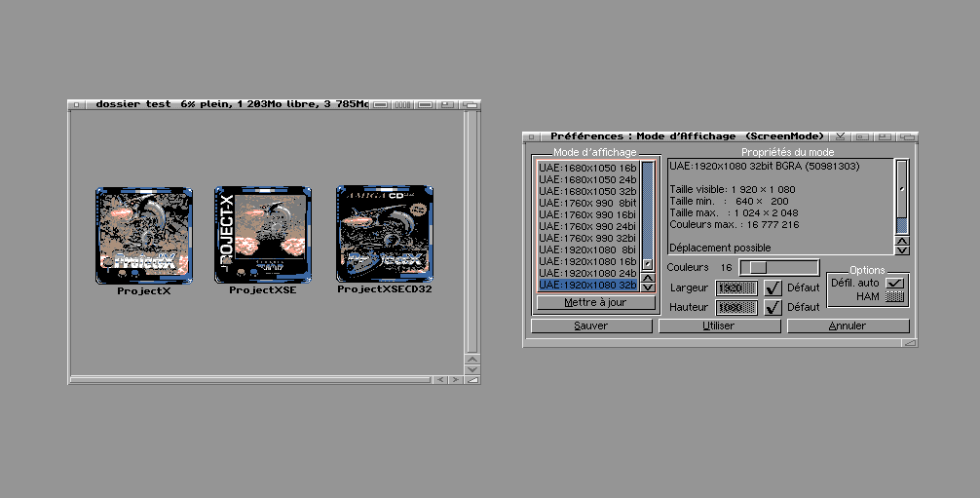Toggle the HAM option checkbox
This screenshot has height=498, width=980.
pyautogui.click(x=895, y=296)
